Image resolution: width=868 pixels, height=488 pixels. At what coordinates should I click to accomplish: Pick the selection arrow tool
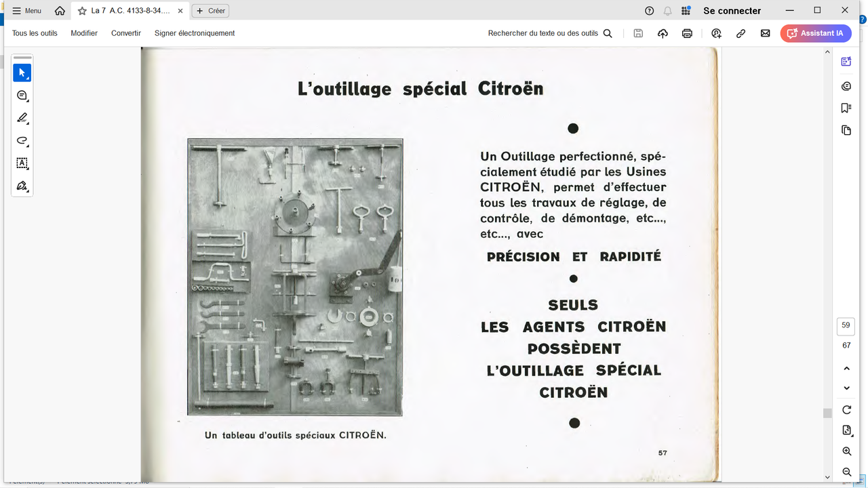(x=22, y=73)
